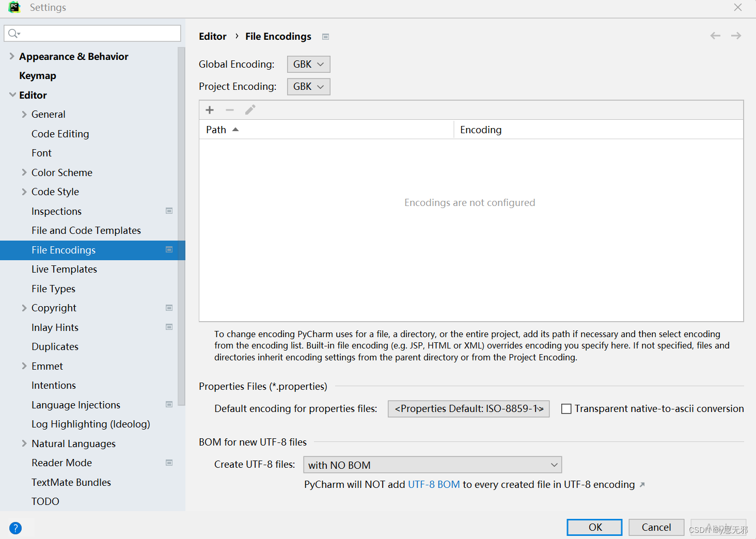Click the Encoding column header
Screen dimensions: 756x539
pos(598,130)
